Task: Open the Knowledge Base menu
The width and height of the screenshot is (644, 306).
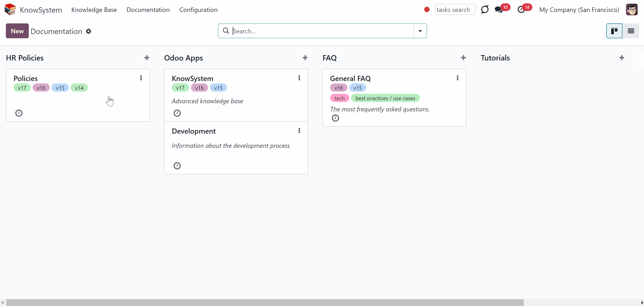Action: click(x=94, y=10)
